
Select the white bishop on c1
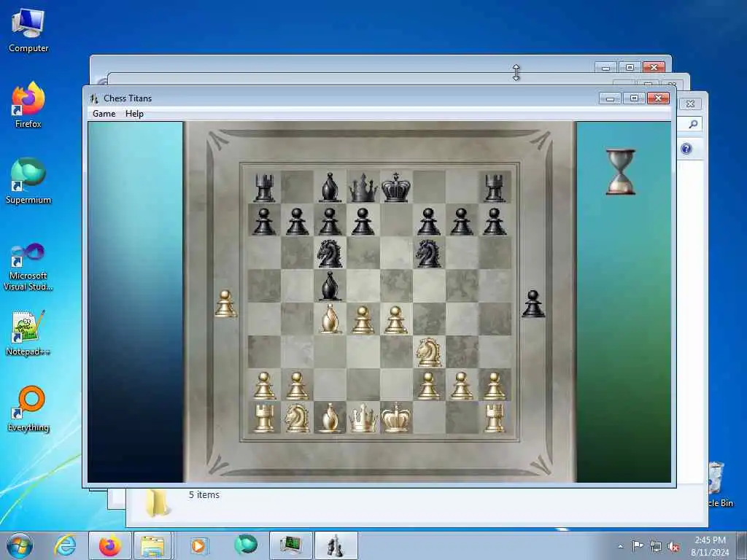point(330,418)
